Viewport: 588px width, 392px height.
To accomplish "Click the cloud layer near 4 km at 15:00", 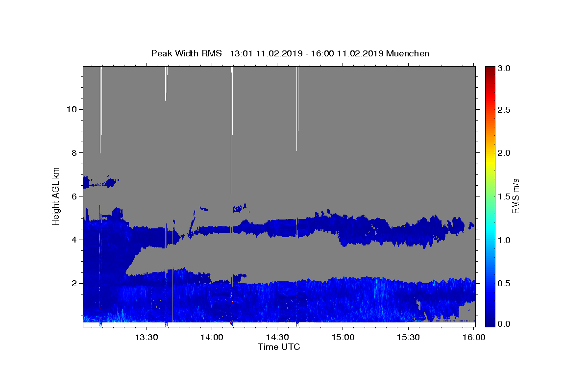I will click(x=343, y=229).
